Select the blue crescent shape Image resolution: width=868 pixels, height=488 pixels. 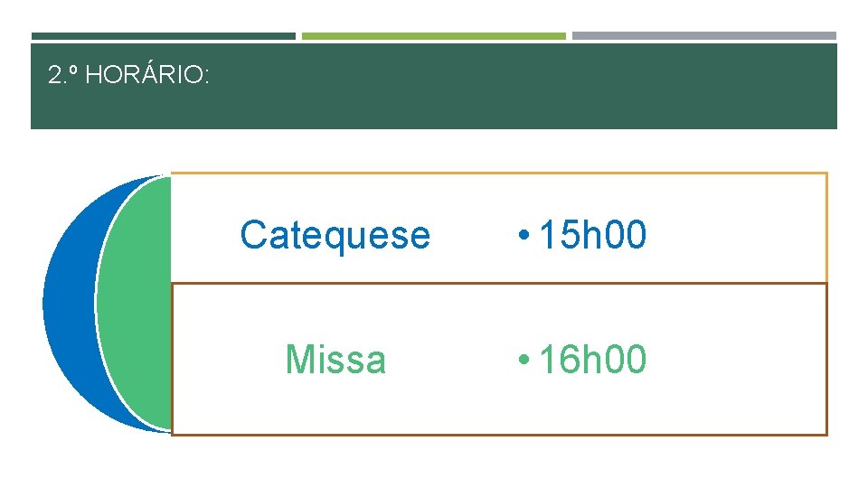click(x=69, y=303)
